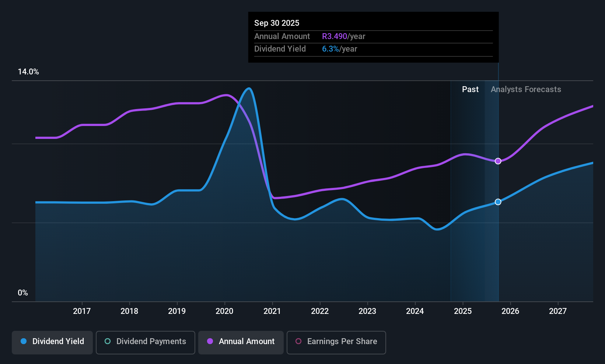This screenshot has height=364, width=605.
Task: Enable the Dividend Payments series
Action: coord(146,343)
